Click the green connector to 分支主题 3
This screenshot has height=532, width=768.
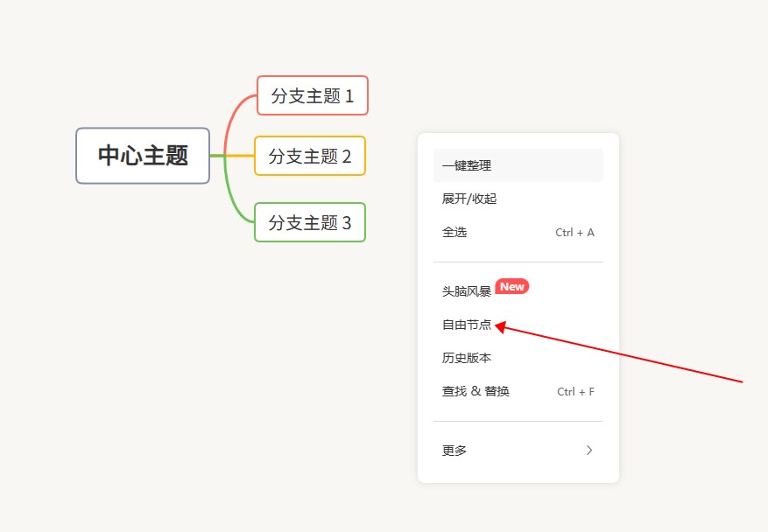pos(231,197)
